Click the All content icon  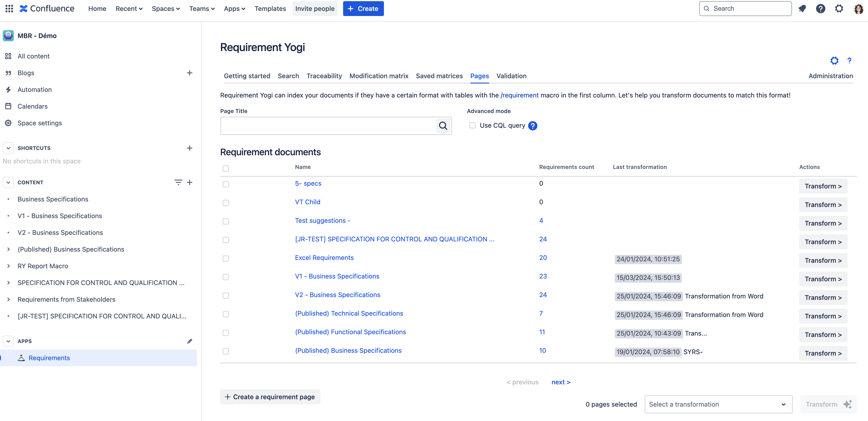8,56
